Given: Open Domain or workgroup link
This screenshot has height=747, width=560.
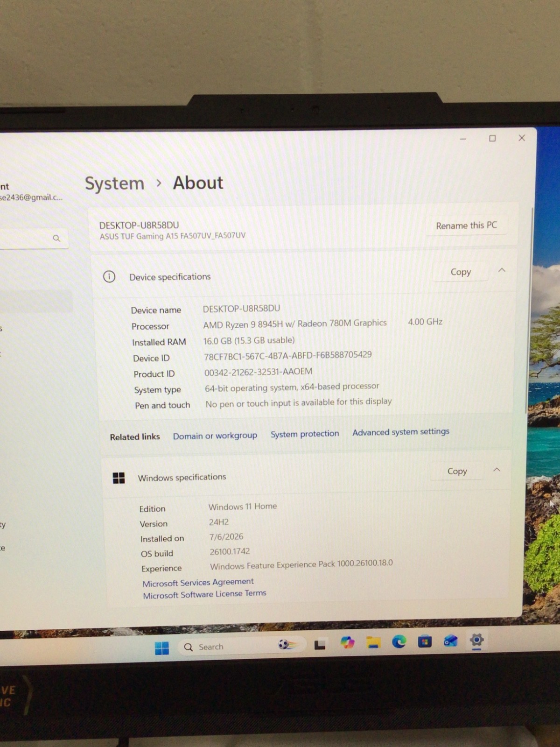Looking at the screenshot, I should point(215,436).
